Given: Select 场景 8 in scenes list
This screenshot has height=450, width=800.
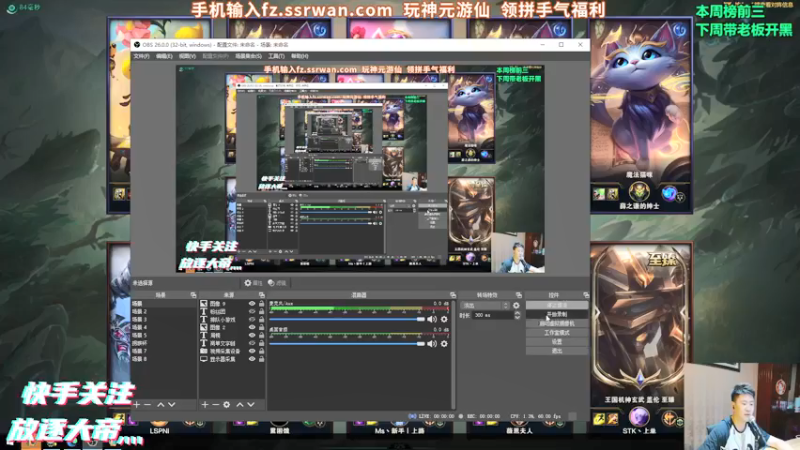Looking at the screenshot, I should 163,359.
